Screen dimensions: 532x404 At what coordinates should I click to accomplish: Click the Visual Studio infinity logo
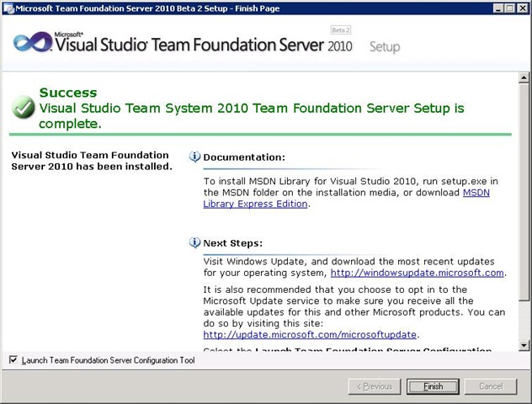(x=33, y=42)
